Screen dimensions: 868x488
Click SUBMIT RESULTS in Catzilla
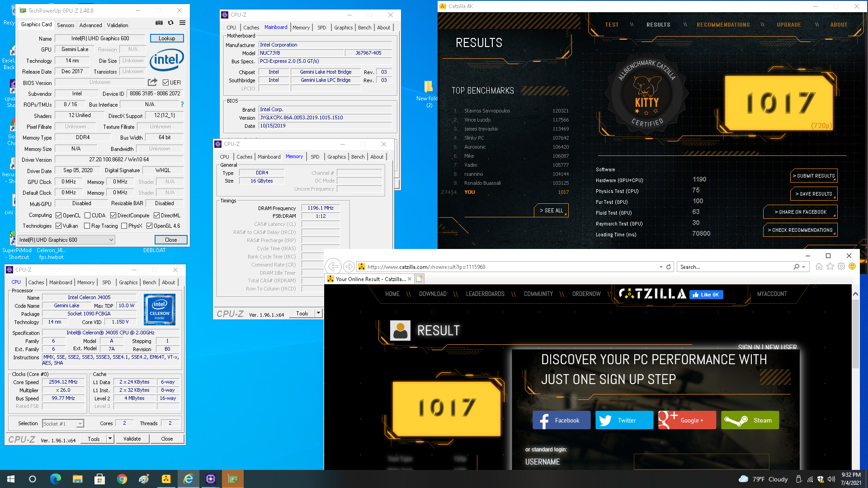coord(814,176)
